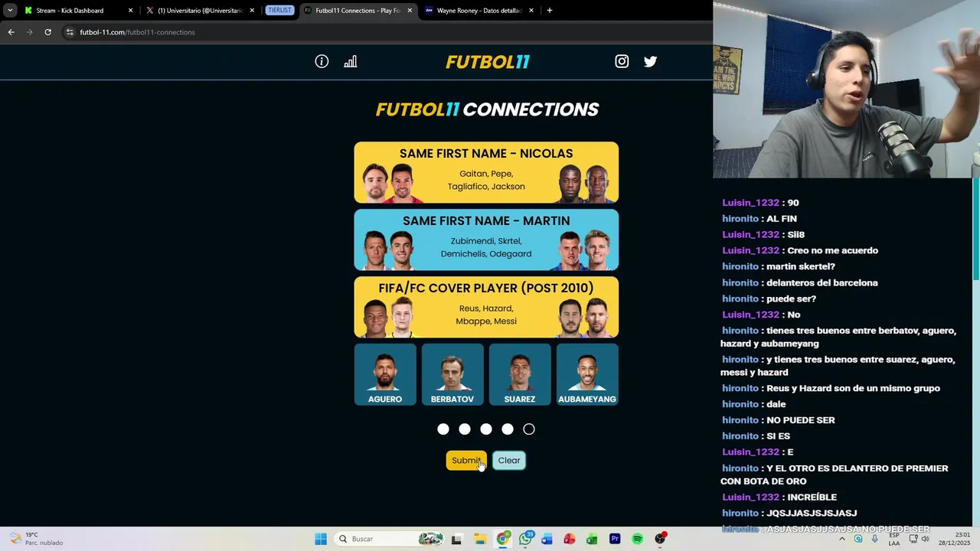Open the volume speaker icon
The height and width of the screenshot is (551, 980).
coord(926,539)
